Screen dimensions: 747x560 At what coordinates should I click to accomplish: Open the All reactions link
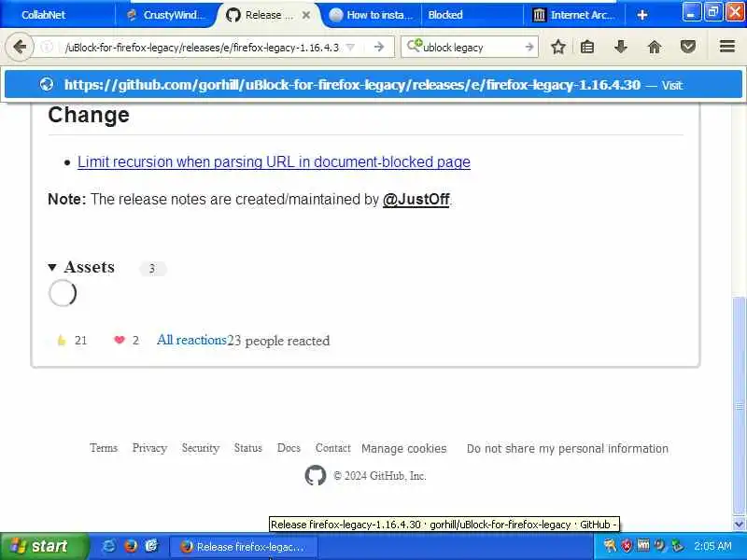point(191,340)
